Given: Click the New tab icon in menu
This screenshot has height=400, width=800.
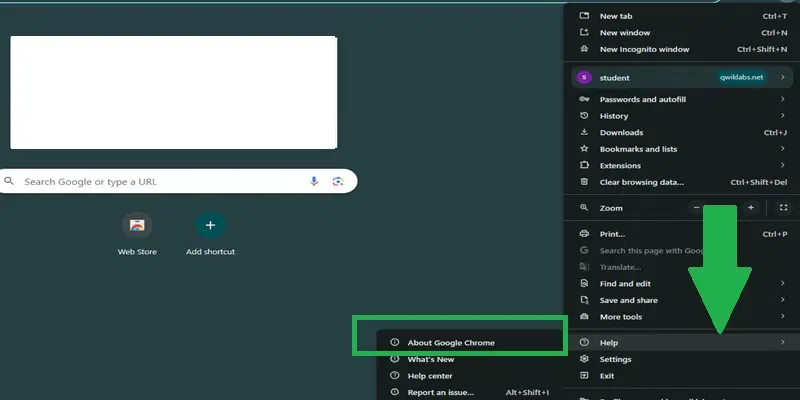Looking at the screenshot, I should click(x=584, y=16).
